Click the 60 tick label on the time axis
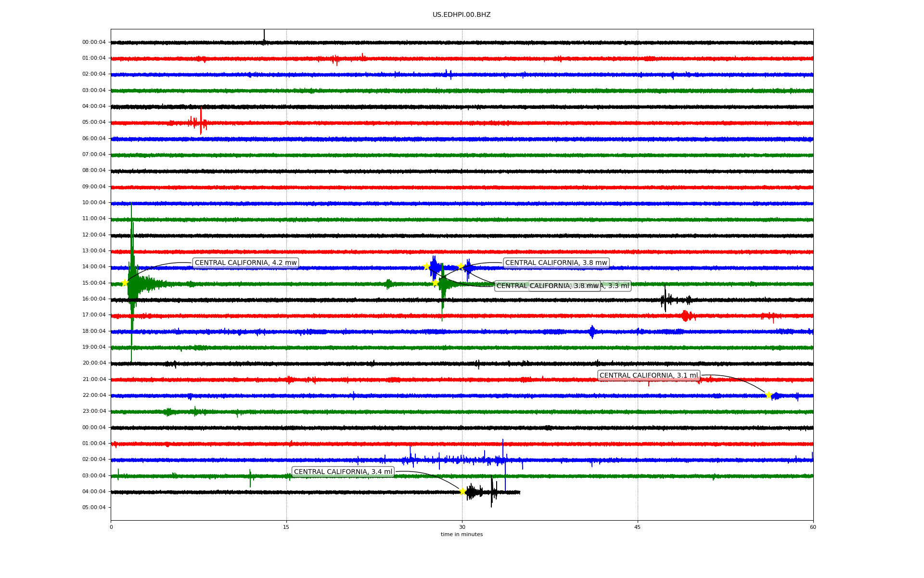The image size is (924, 578). [x=813, y=527]
